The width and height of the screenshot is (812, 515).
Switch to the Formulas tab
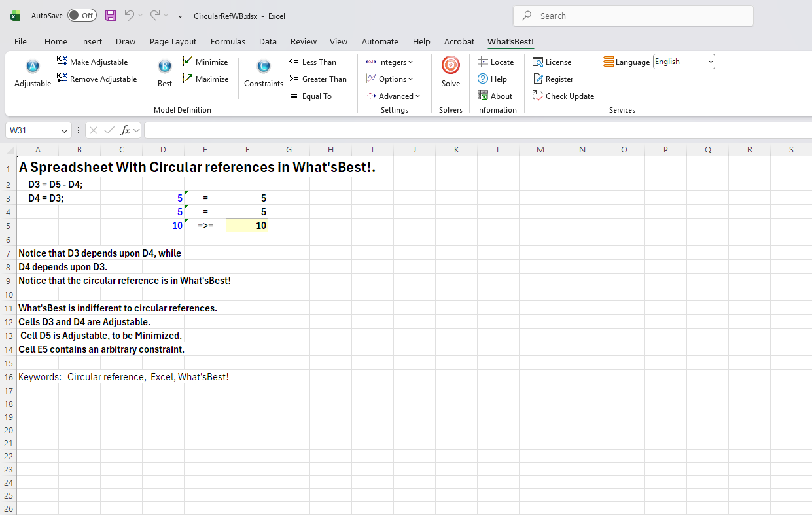coord(228,41)
